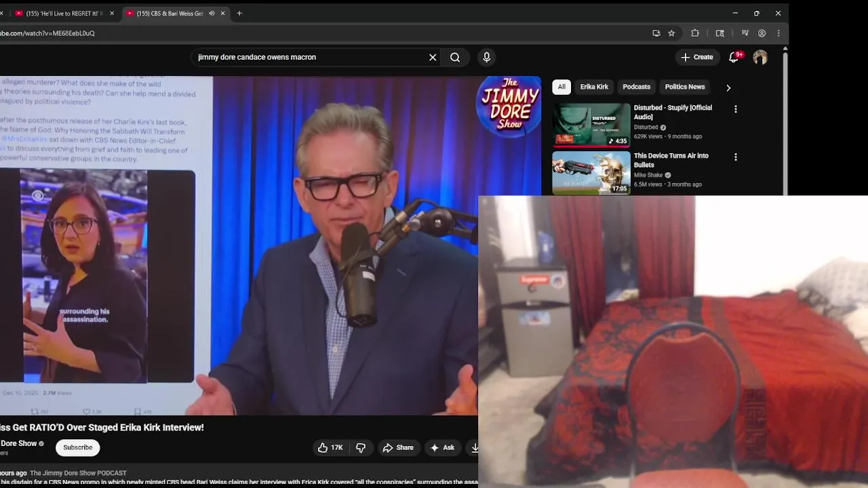The image size is (868, 488).
Task: Open The Jimmy Dore Show PODCAST link
Action: click(78, 473)
